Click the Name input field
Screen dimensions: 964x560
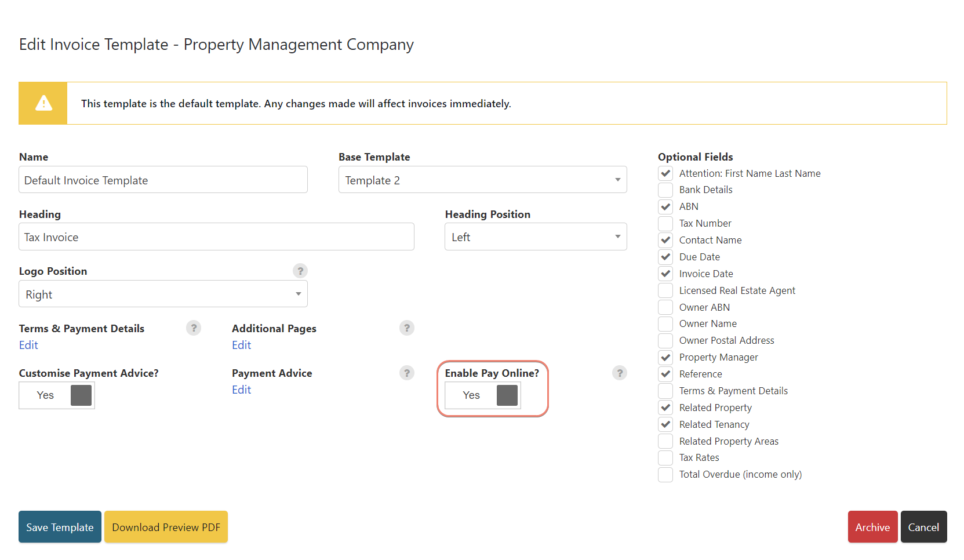click(163, 180)
